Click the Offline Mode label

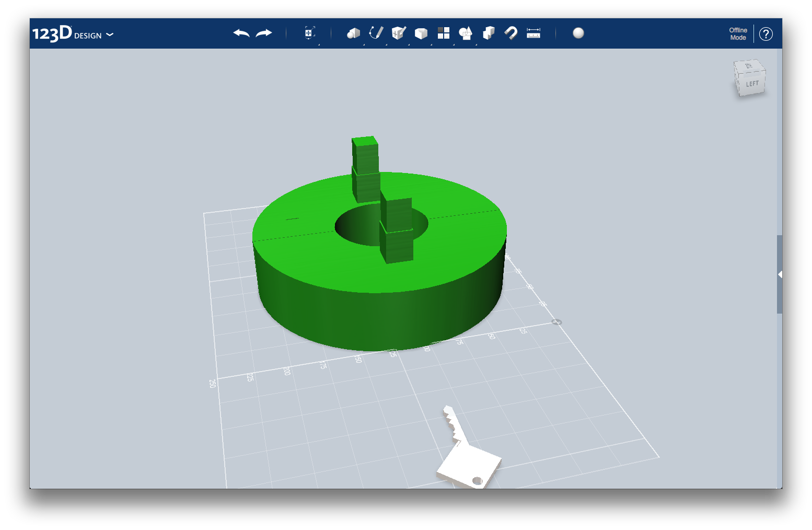click(738, 34)
